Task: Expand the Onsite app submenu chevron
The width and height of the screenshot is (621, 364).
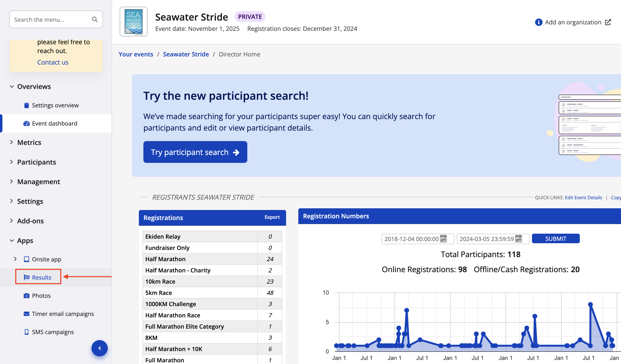Action: pos(15,259)
